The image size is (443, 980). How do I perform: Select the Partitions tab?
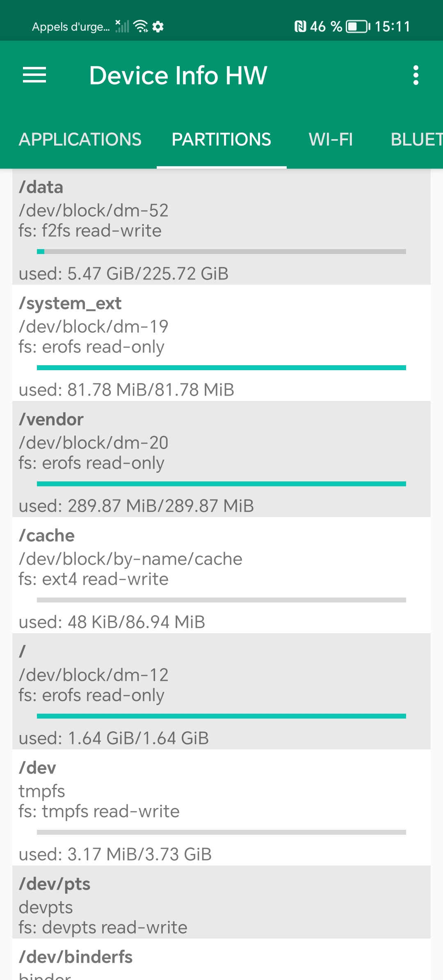point(221,140)
